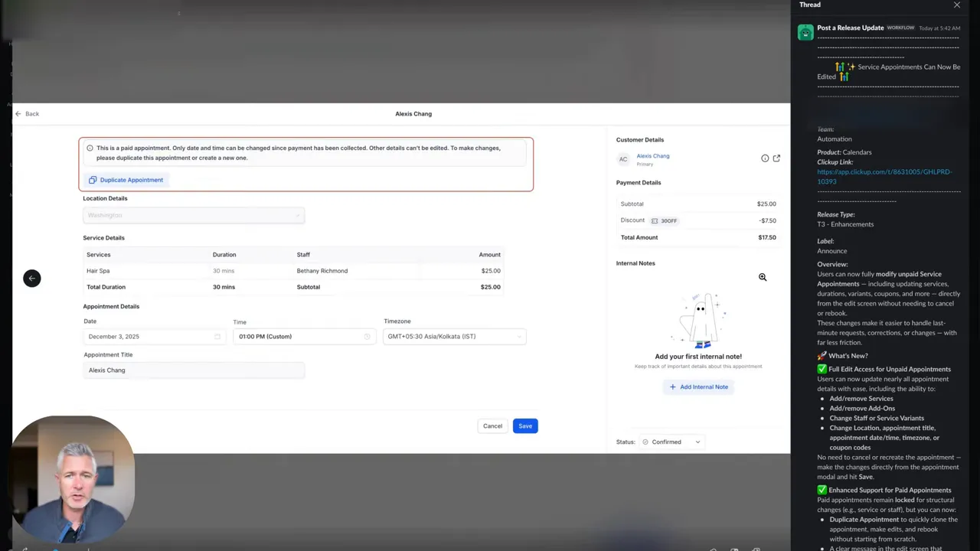This screenshot has width=980, height=551.
Task: Click the info icon in the paid appointment banner
Action: tap(90, 148)
